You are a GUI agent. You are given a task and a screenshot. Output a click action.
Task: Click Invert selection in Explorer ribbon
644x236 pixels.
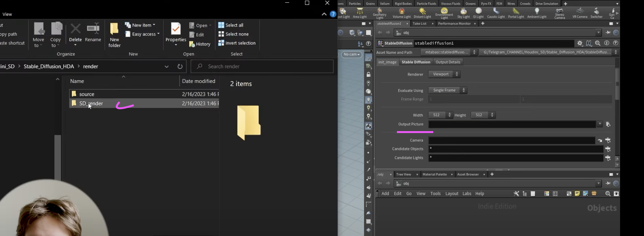(x=237, y=43)
